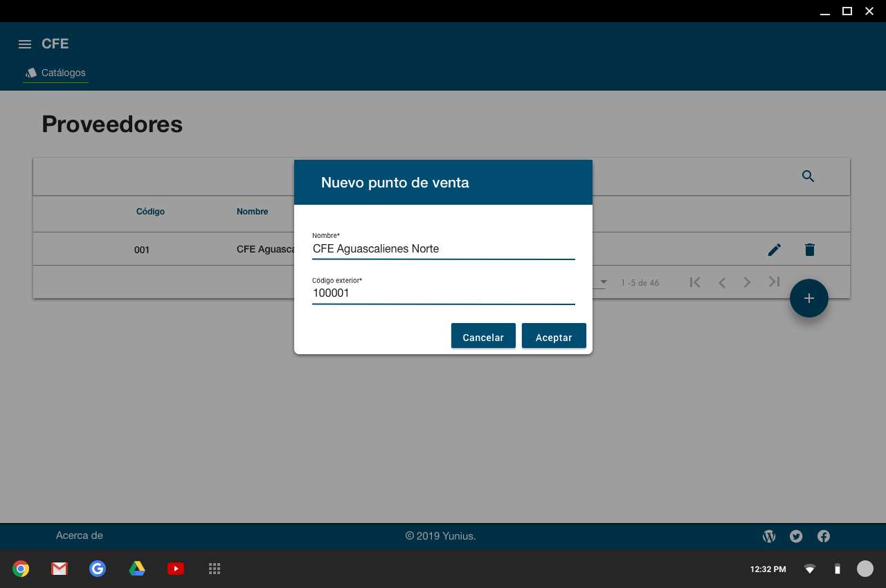Launch Gmail from the shelf
This screenshot has width=886, height=588.
click(60, 569)
